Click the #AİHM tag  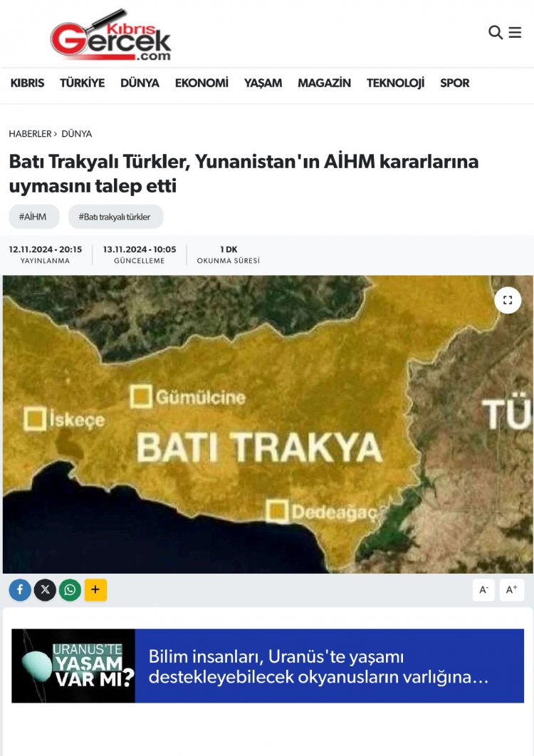[x=33, y=217]
